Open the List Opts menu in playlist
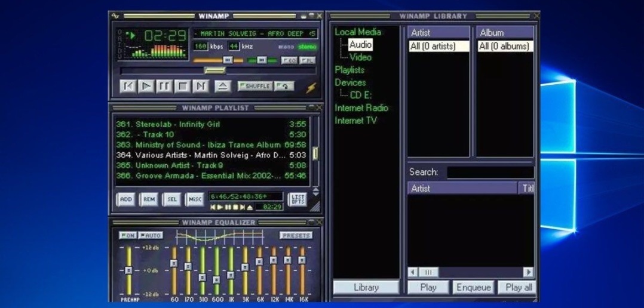 coord(297,199)
